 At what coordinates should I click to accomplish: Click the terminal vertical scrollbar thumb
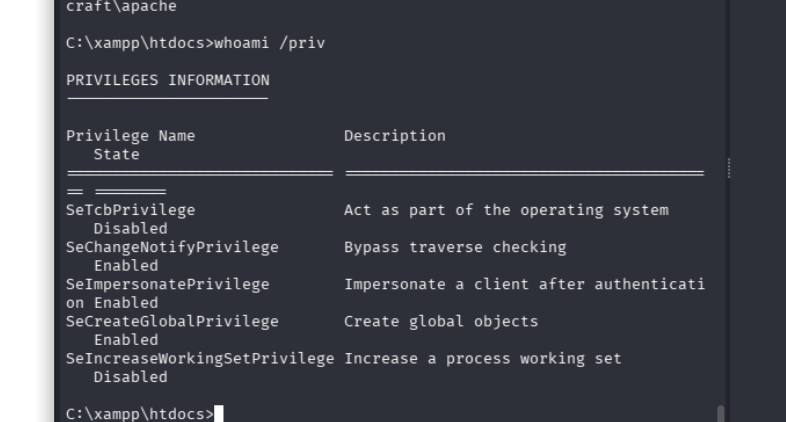point(720,413)
